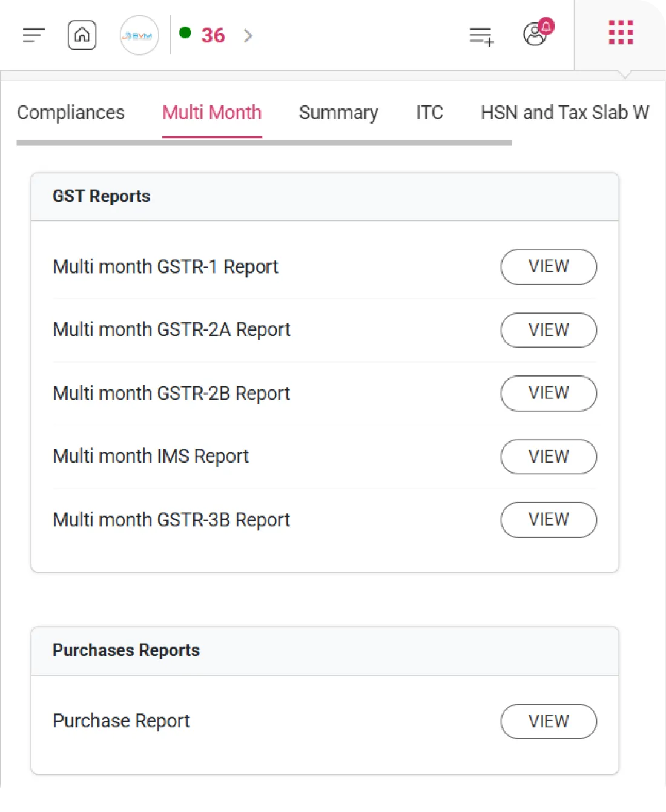Click the GST Reports section header
This screenshot has width=666, height=812.
pyautogui.click(x=325, y=197)
